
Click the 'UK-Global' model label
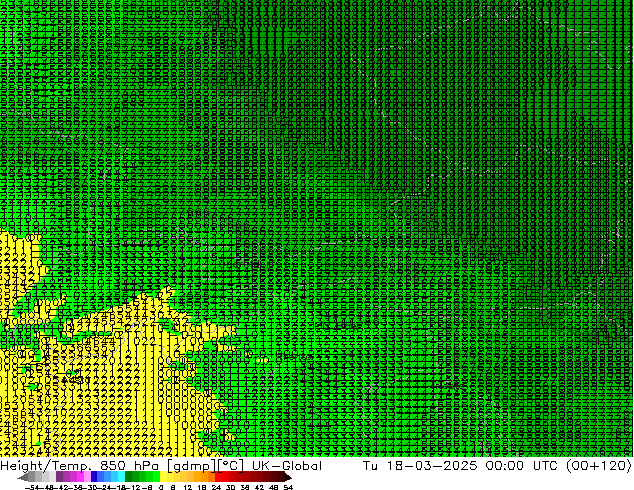point(287,466)
